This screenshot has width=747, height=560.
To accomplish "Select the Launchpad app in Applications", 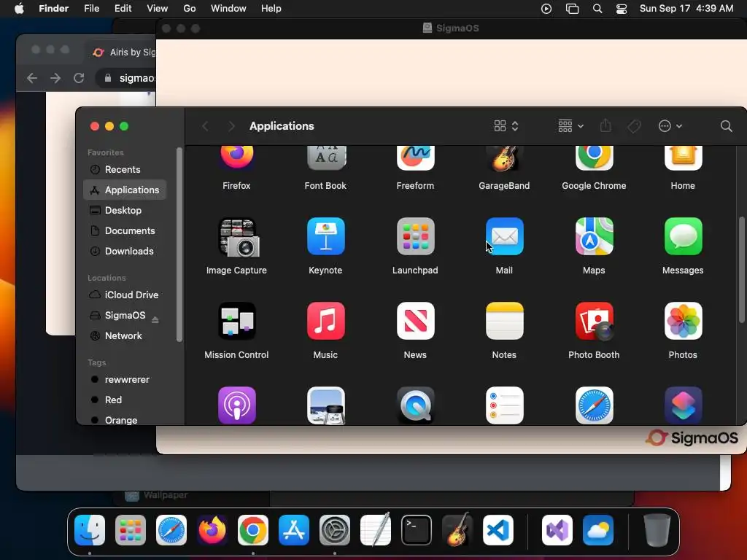I will click(415, 236).
